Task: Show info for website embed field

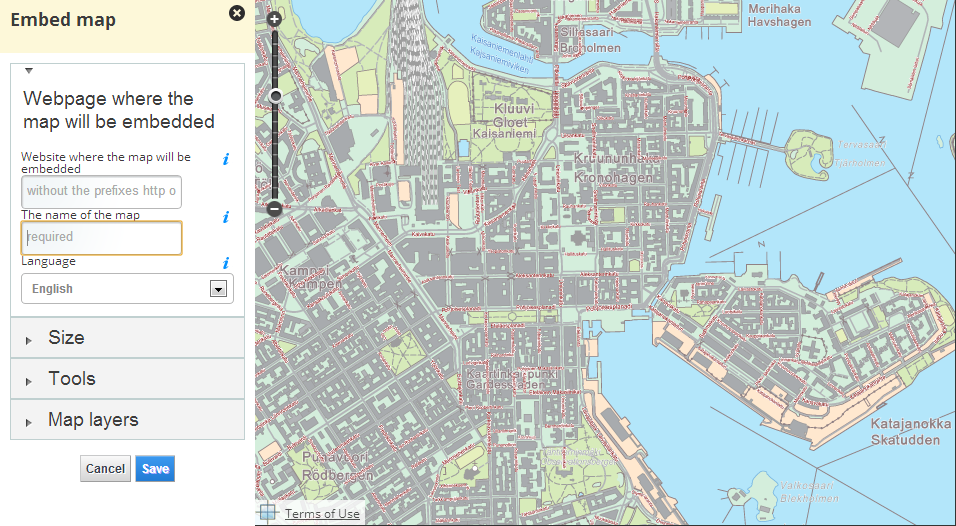Action: click(226, 159)
